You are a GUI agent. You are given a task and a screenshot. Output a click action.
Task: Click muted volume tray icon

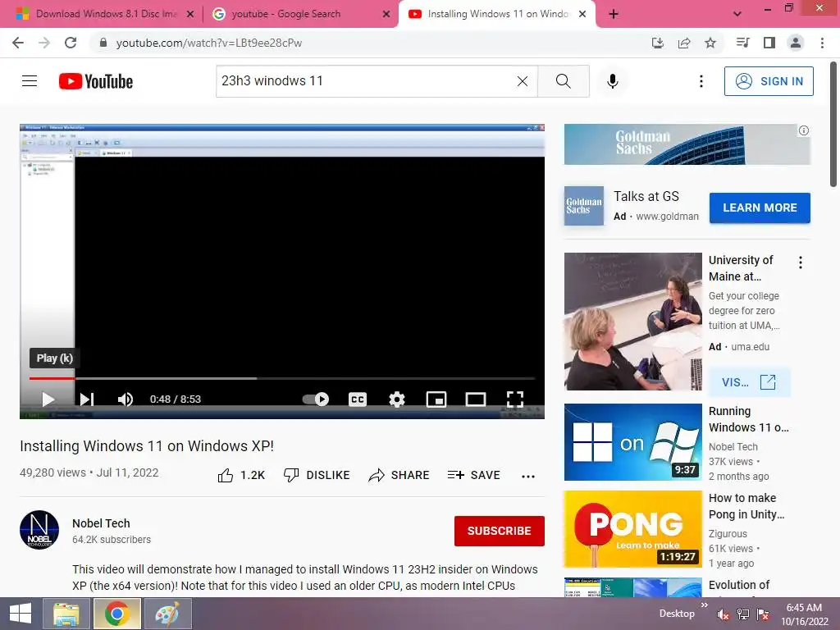[x=724, y=615]
